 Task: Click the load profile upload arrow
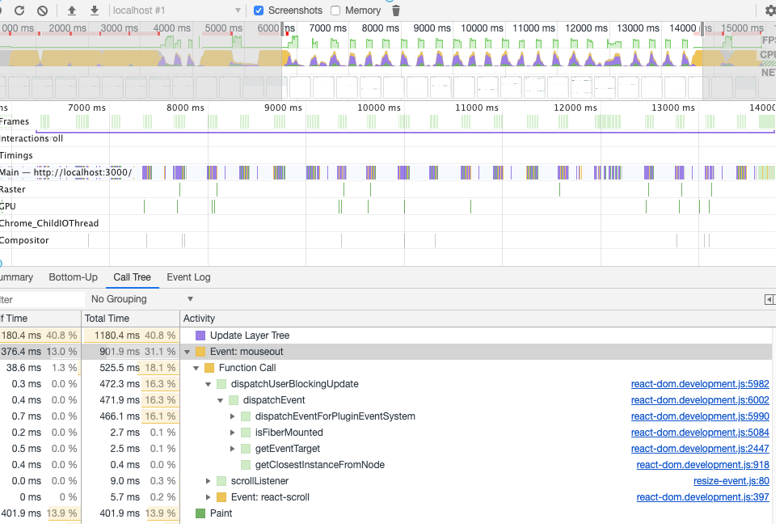(72, 10)
